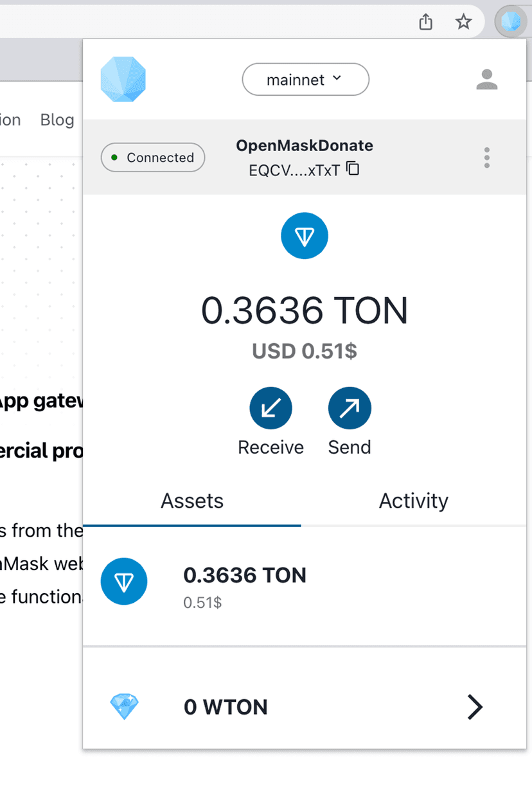Expand the WTON asset with the chevron
532x804 pixels.
click(x=475, y=707)
